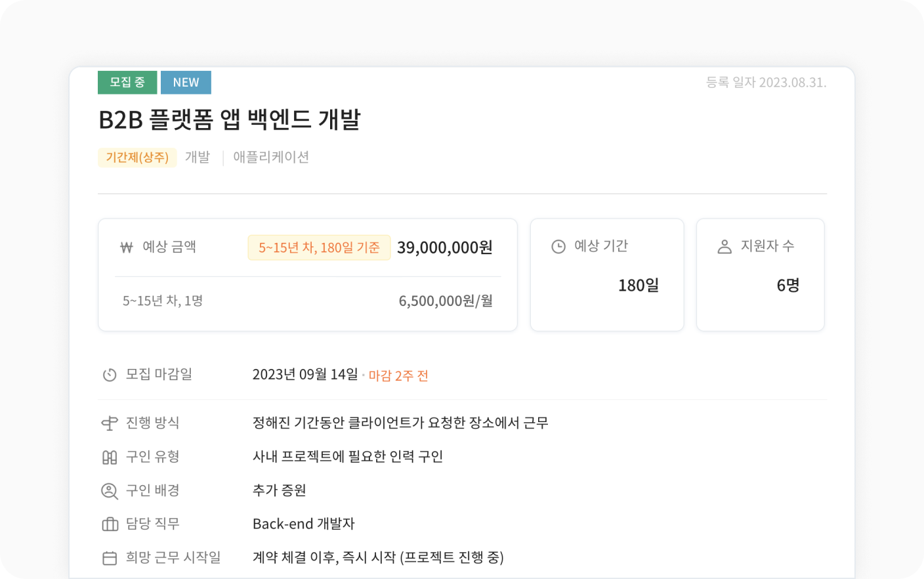
Task: Click the text 계약 체결 이후, 즉시 시작
Action: coord(324,557)
